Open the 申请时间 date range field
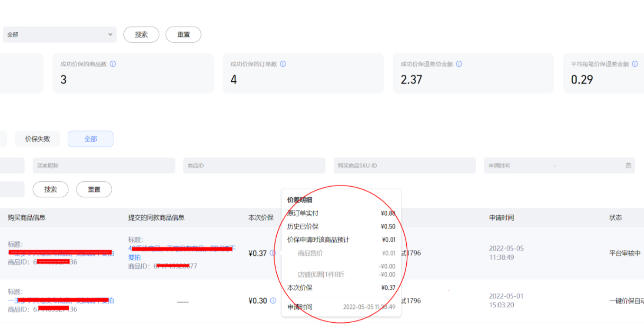Viewport: 644px width, 324px height. [559, 165]
